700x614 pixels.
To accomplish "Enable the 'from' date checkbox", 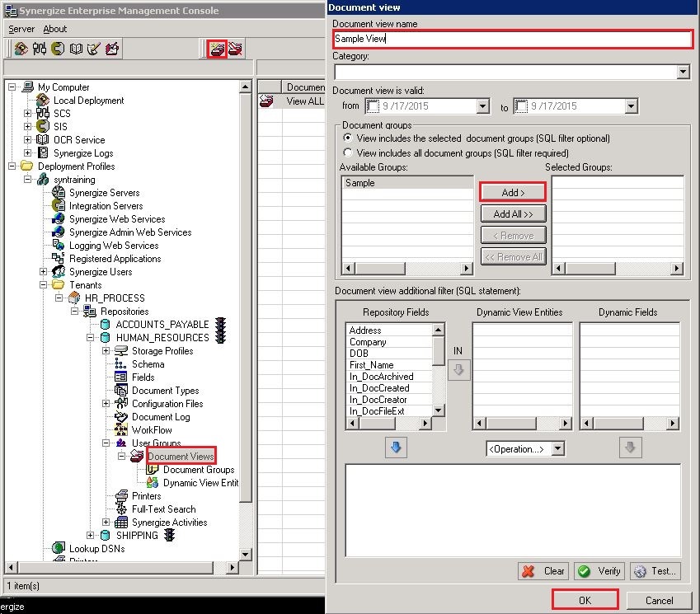I will [373, 106].
